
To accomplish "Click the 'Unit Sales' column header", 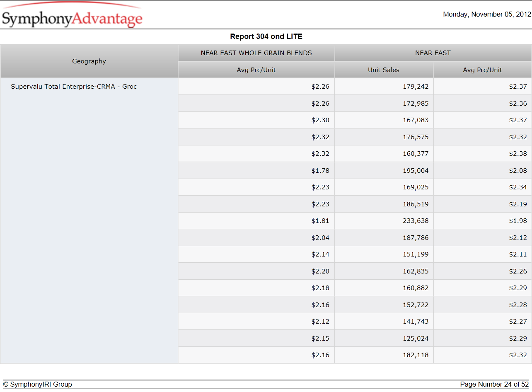I will 384,70.
